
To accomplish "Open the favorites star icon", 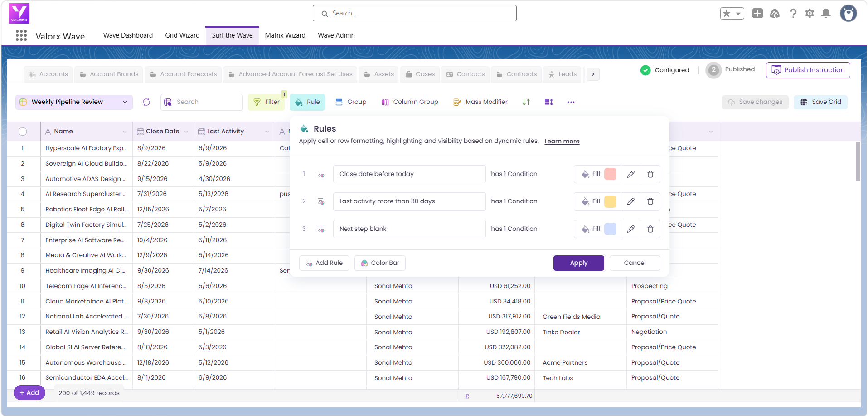I will [x=727, y=14].
